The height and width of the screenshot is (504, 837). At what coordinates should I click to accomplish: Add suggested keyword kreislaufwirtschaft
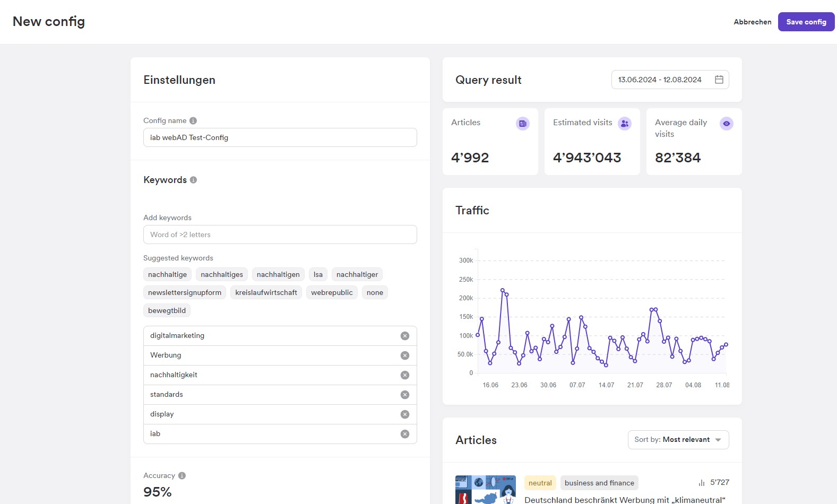point(266,293)
